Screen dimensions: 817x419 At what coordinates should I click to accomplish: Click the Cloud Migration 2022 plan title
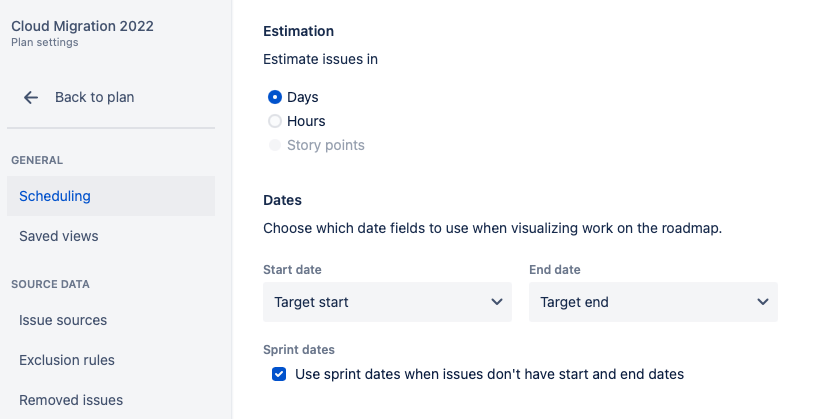click(x=82, y=26)
